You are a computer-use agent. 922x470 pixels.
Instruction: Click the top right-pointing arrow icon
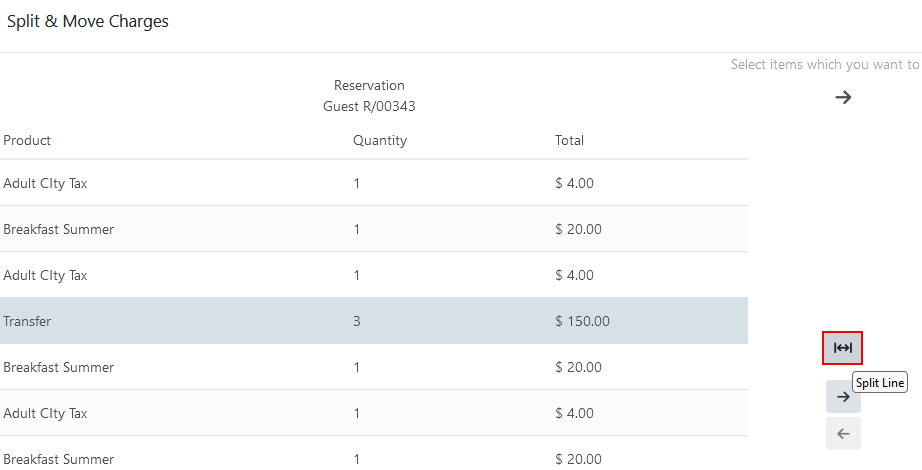[x=843, y=97]
